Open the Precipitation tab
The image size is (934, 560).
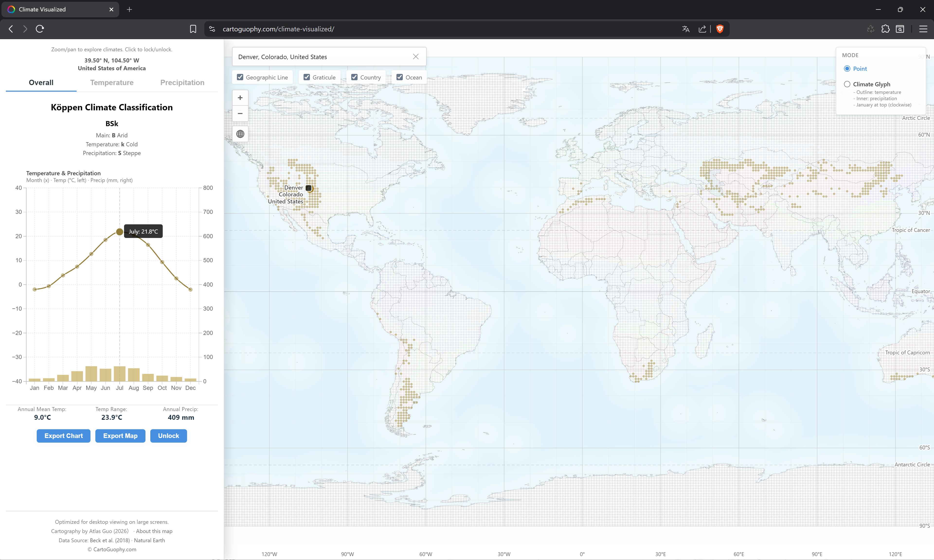pos(182,82)
